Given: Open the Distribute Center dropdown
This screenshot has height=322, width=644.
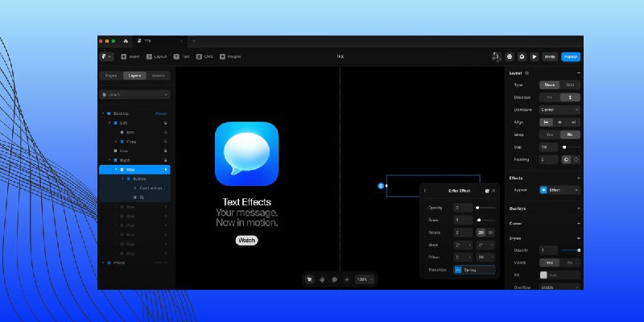Looking at the screenshot, I should coord(559,109).
